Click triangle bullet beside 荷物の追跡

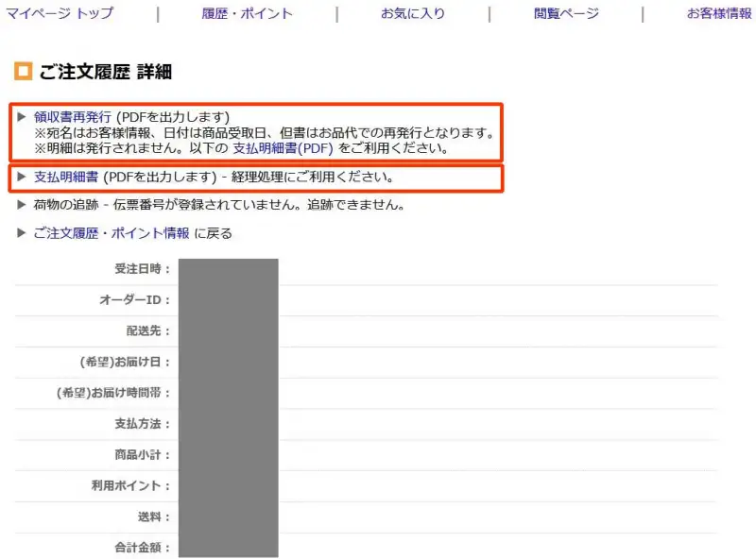coord(21,204)
